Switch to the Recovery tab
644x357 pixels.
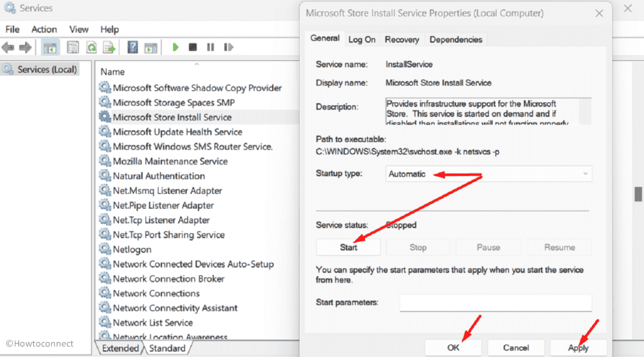[x=402, y=40]
